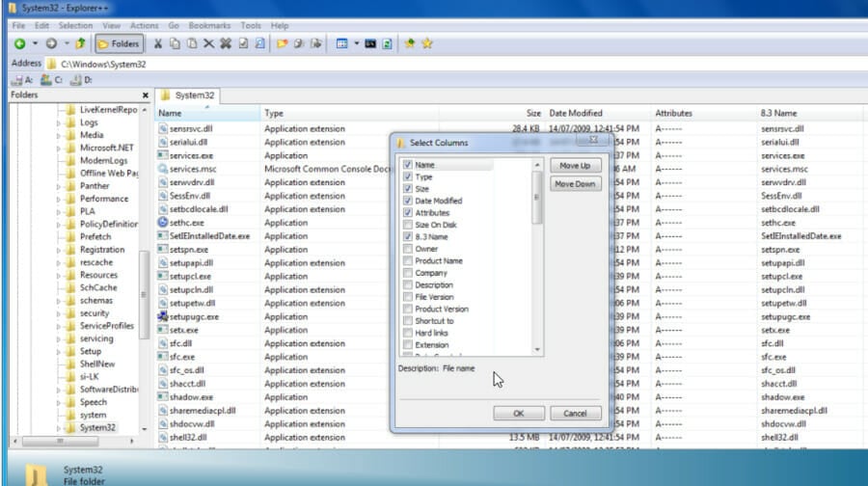This screenshot has height=486, width=868.
Task: Click the green Back navigation button
Action: (20, 43)
